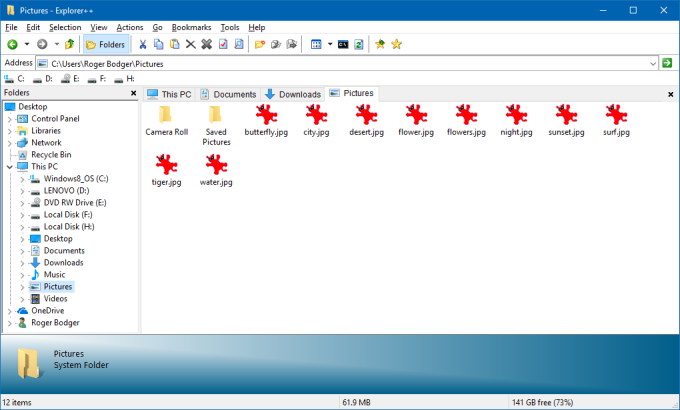680x410 pixels.
Task: Open the Forward history dropdown arrow
Action: 56,44
